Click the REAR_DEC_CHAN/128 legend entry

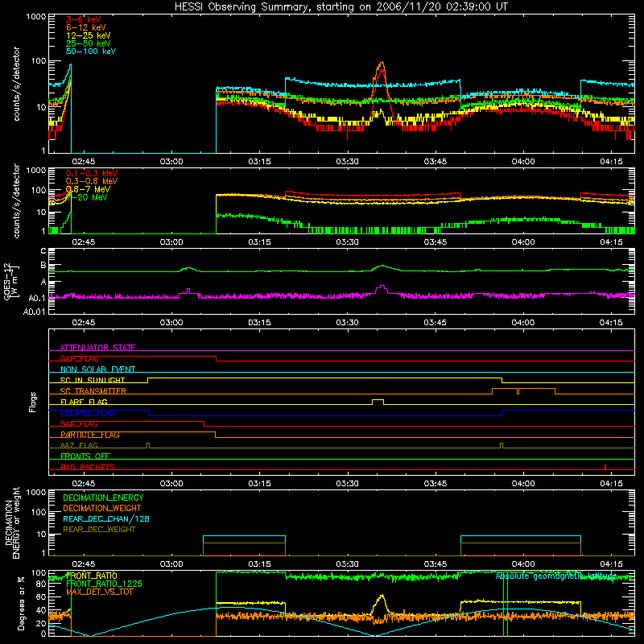pyautogui.click(x=106, y=519)
